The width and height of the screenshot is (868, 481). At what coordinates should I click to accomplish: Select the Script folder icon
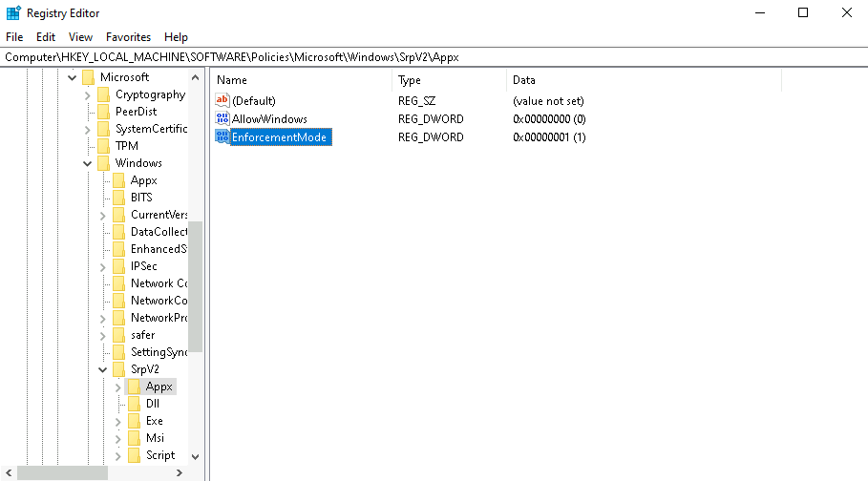click(x=134, y=455)
